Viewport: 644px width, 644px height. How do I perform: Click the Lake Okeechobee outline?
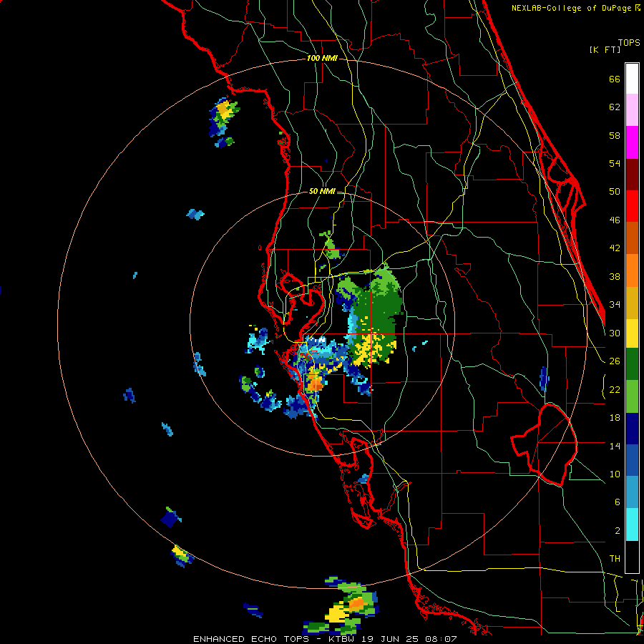(545, 445)
